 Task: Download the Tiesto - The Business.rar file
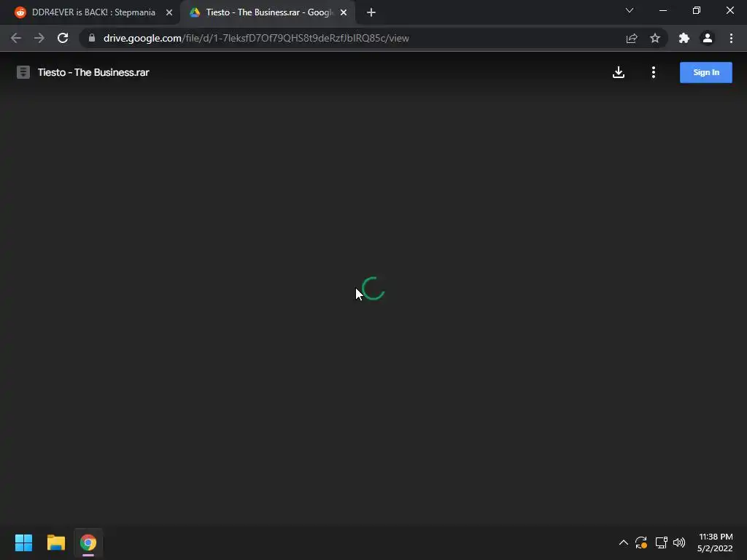(x=619, y=72)
